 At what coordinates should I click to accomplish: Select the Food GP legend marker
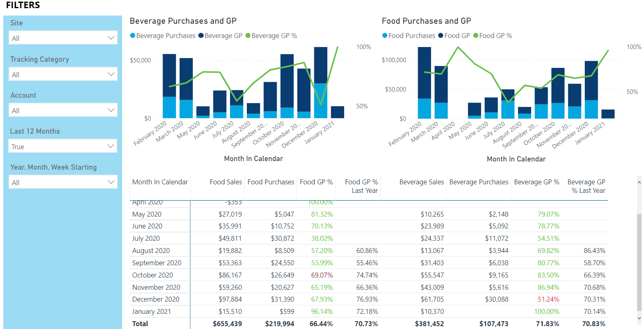click(x=441, y=36)
